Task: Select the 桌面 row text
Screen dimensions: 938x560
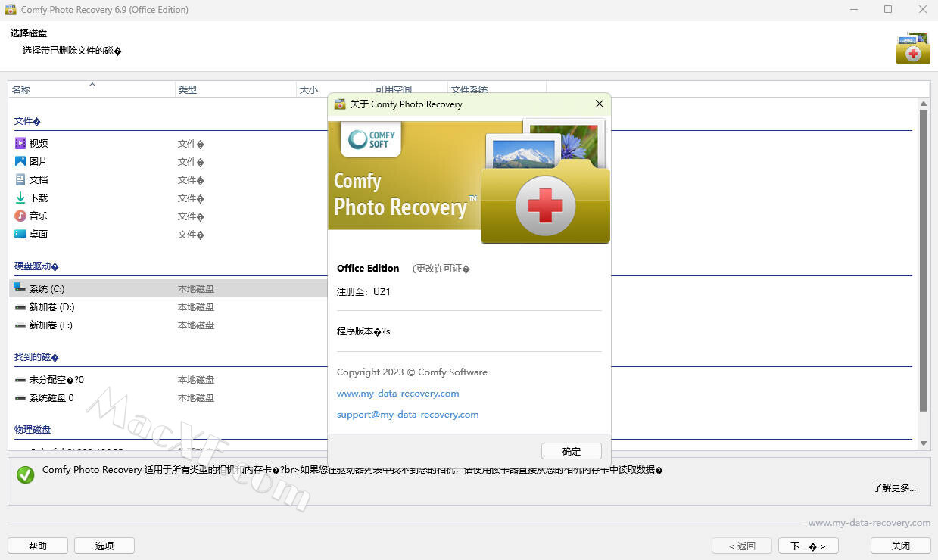Action: click(x=39, y=234)
